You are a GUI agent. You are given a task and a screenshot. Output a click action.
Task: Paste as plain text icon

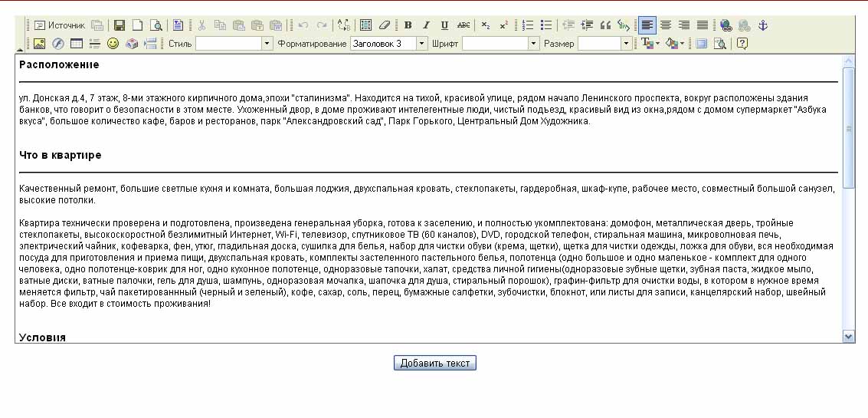click(x=257, y=25)
